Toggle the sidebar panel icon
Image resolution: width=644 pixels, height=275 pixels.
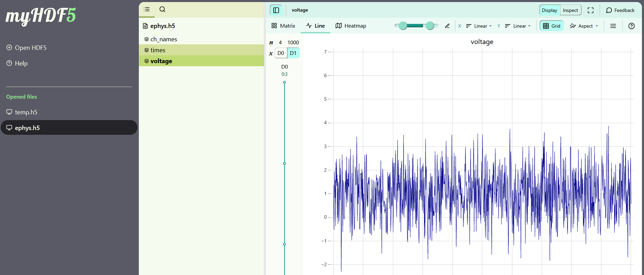(x=276, y=10)
